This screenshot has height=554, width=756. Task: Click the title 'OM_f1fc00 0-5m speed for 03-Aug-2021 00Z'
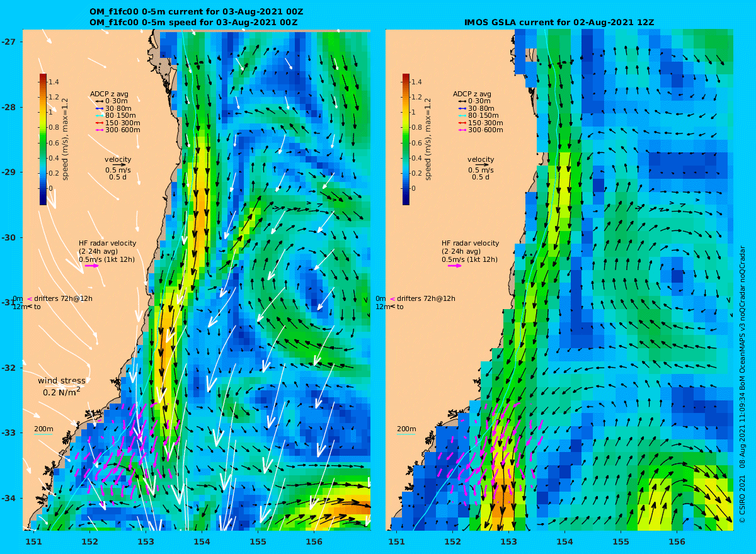pyautogui.click(x=194, y=22)
